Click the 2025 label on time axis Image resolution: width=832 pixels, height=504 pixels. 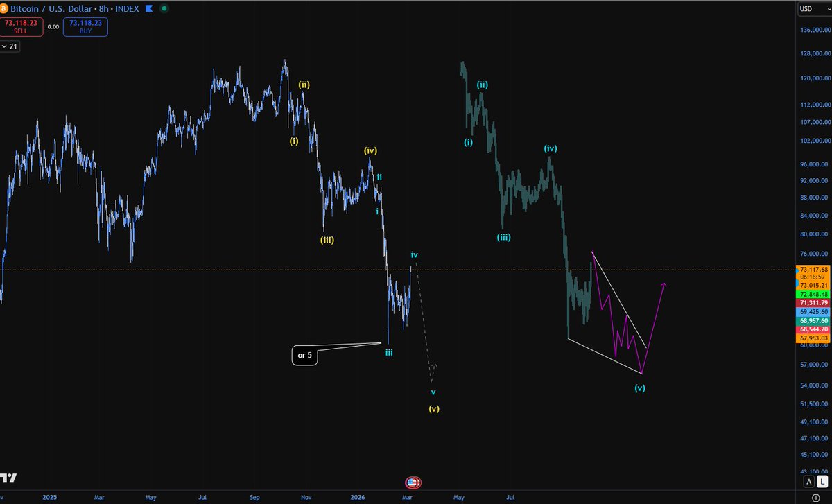(x=49, y=497)
